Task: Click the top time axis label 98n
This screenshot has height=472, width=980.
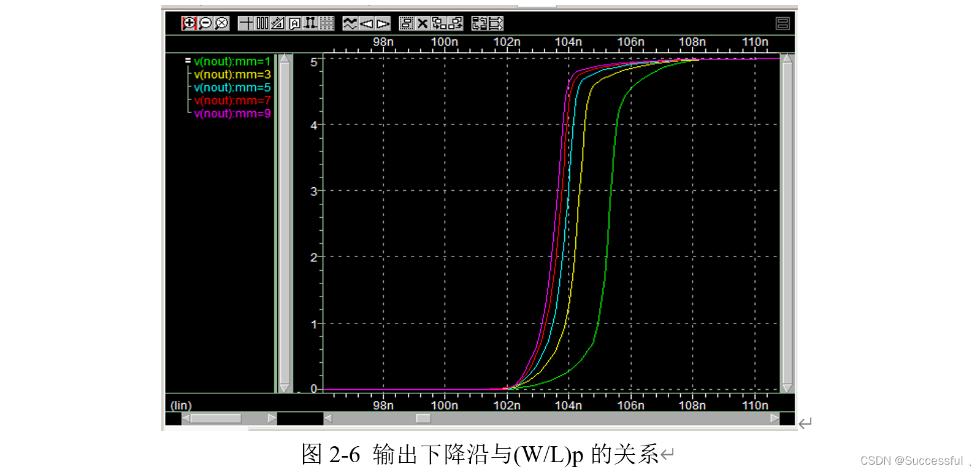Action: [383, 42]
